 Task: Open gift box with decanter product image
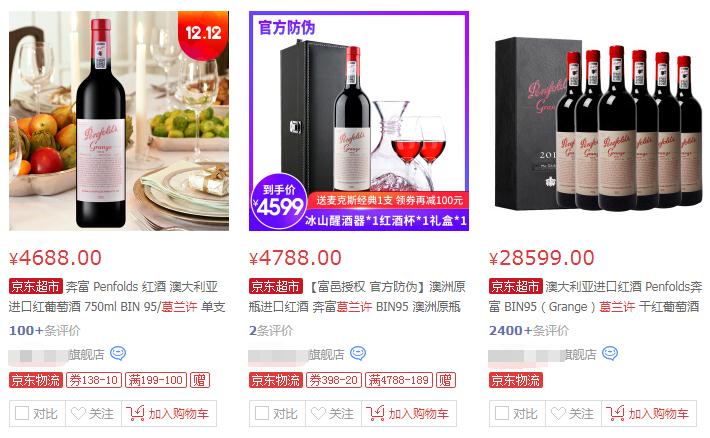(359, 121)
